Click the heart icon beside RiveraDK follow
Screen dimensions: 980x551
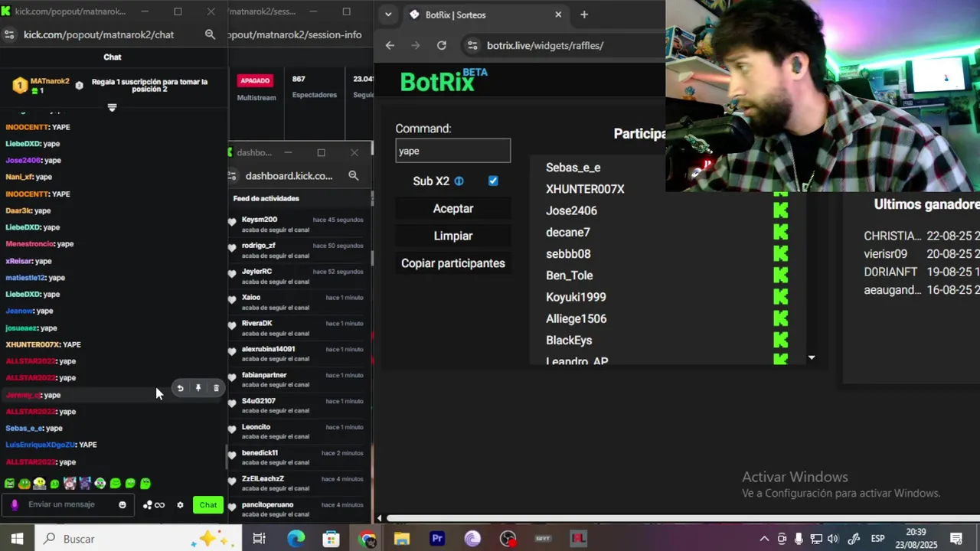[232, 326]
